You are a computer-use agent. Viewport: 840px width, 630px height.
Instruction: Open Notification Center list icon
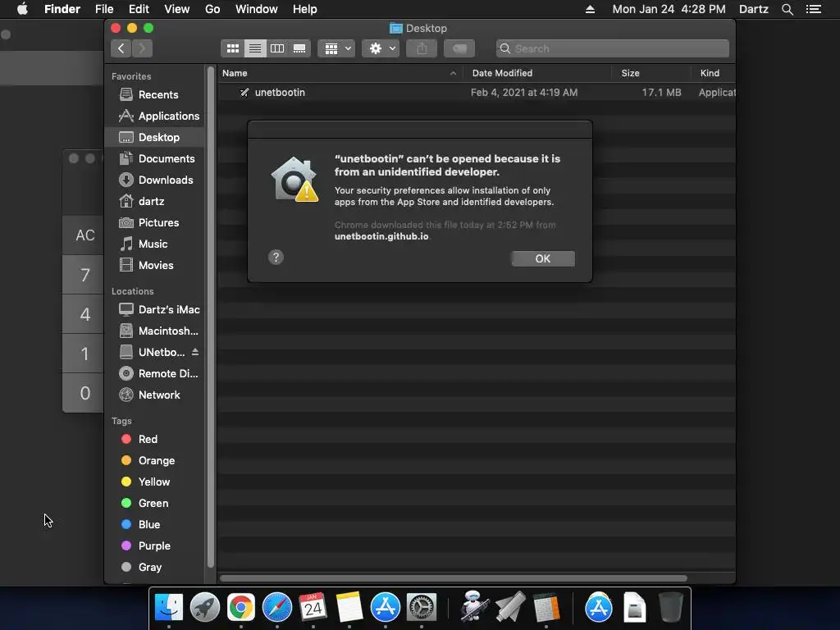(814, 9)
